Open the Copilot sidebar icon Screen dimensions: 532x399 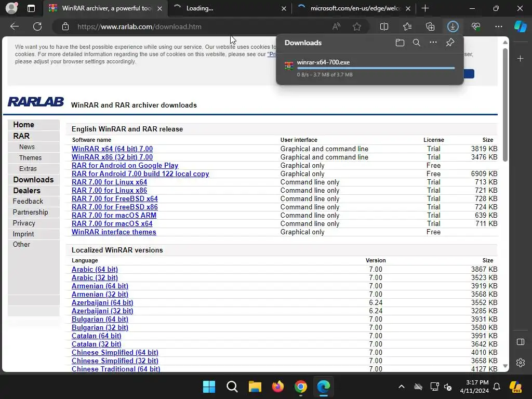[x=520, y=26]
